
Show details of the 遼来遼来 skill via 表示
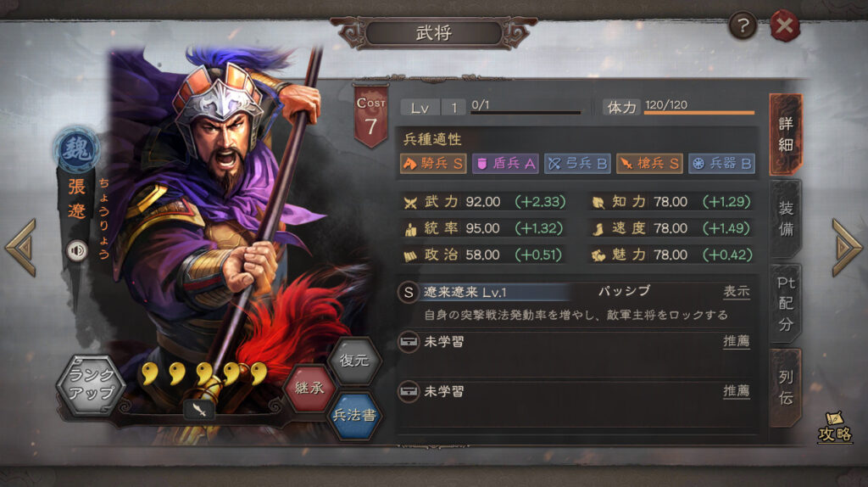tap(737, 291)
